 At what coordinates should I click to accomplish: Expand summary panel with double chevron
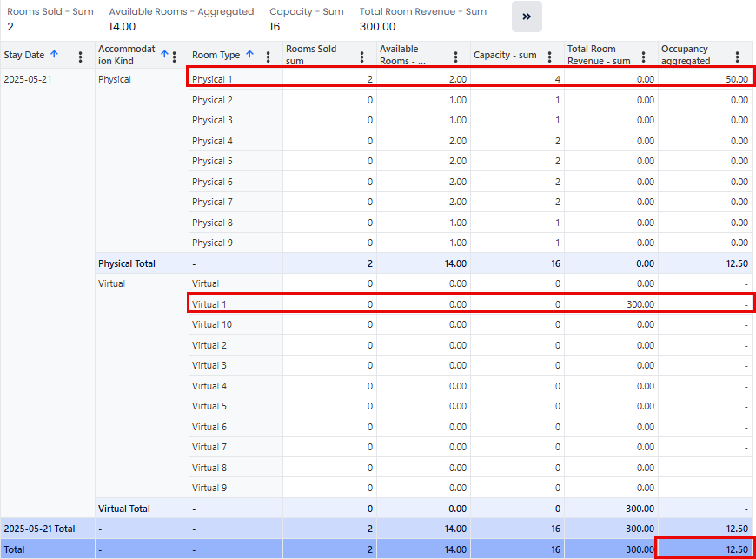click(527, 17)
